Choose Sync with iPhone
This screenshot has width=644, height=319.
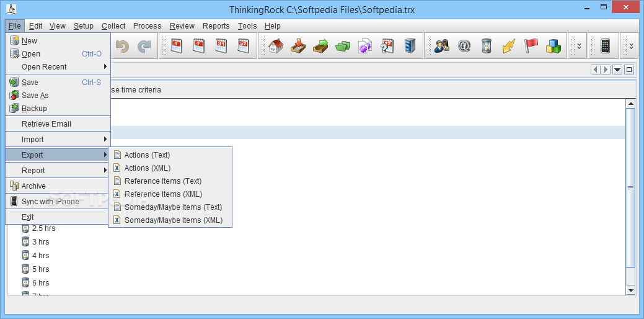58,202
